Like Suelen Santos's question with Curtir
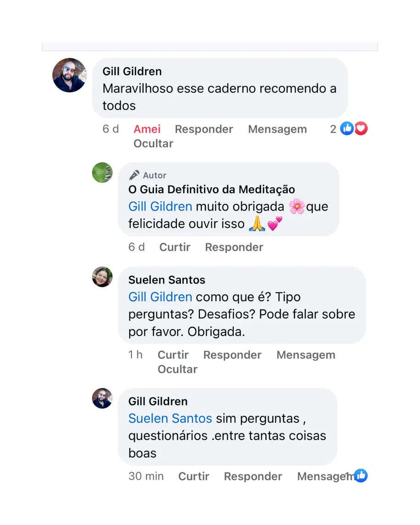 point(173,355)
